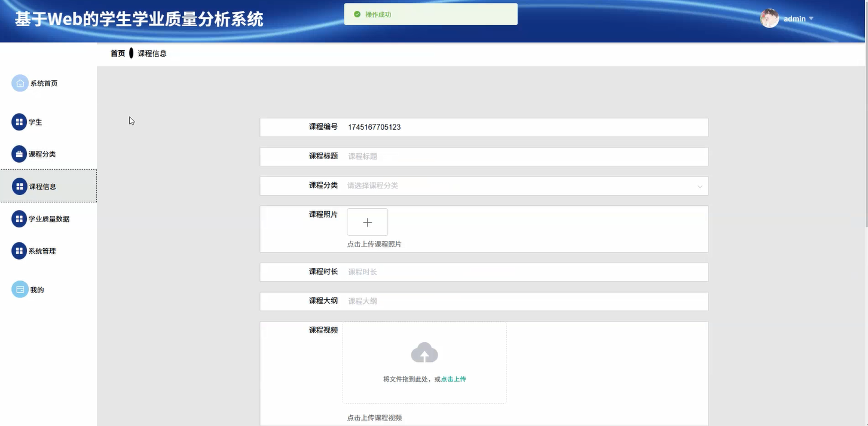Open the 学生 section via its sidebar icon

(x=18, y=121)
